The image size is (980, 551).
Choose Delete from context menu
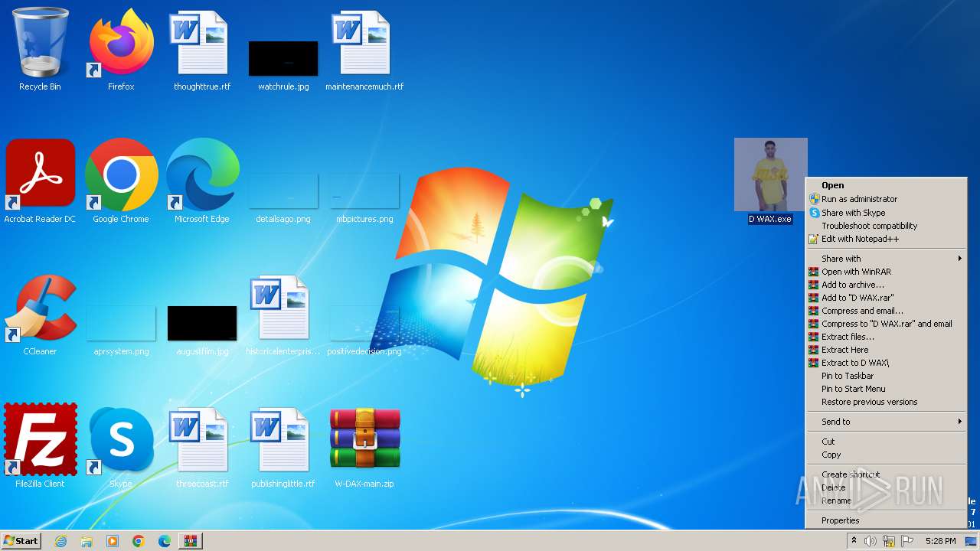click(x=887, y=487)
